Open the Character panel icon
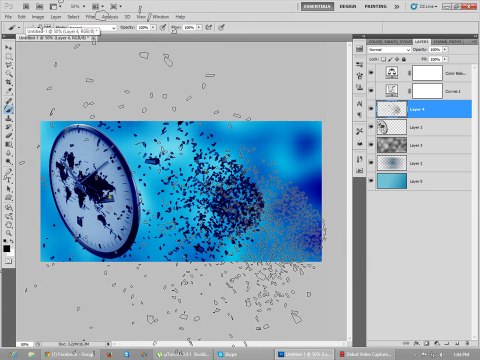 359,104
